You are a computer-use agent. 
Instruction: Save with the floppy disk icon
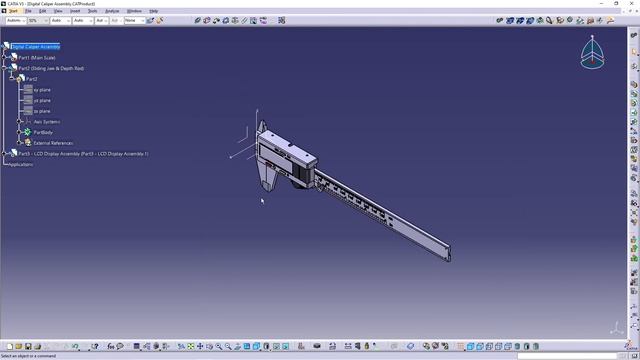tap(28, 346)
